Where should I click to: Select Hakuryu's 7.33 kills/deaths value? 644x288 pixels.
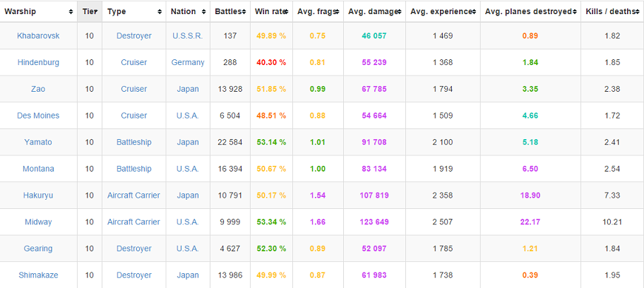click(612, 195)
